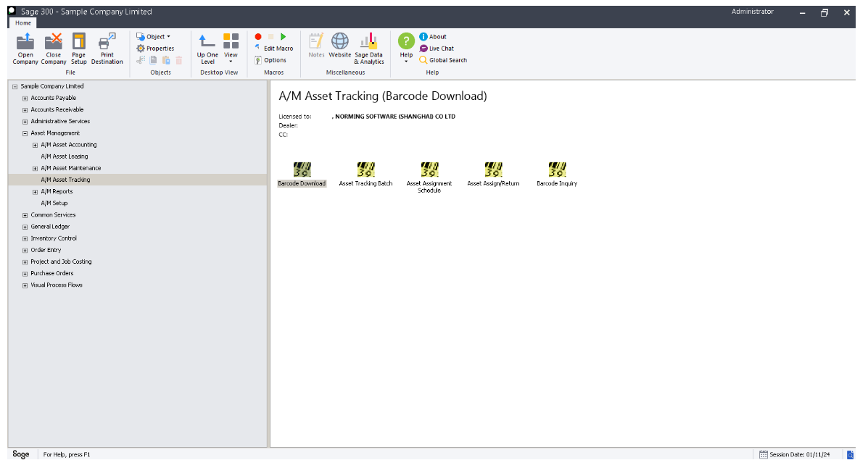Expand Order Entry node
This screenshot has height=468, width=868.
25,250
